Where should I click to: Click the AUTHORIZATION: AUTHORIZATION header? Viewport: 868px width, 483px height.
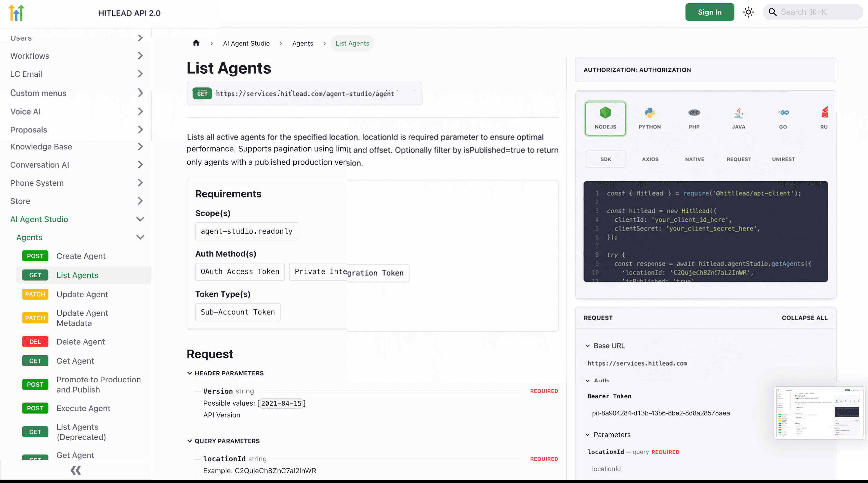point(705,70)
